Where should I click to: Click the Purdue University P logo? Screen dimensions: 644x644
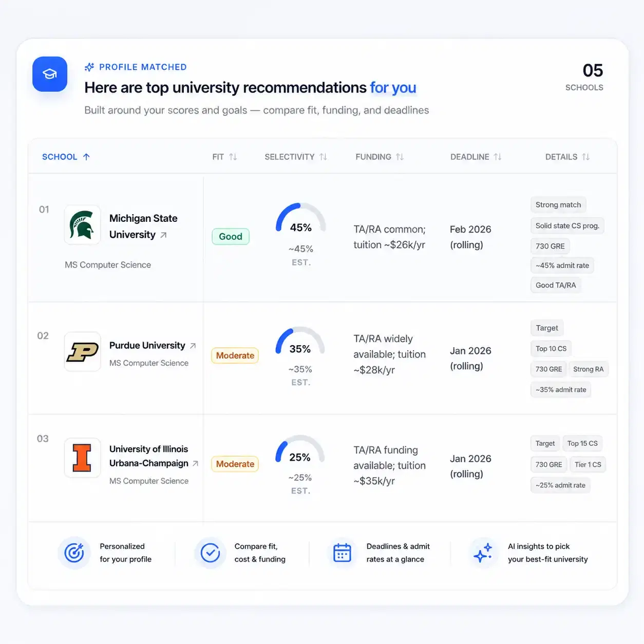[x=82, y=352]
